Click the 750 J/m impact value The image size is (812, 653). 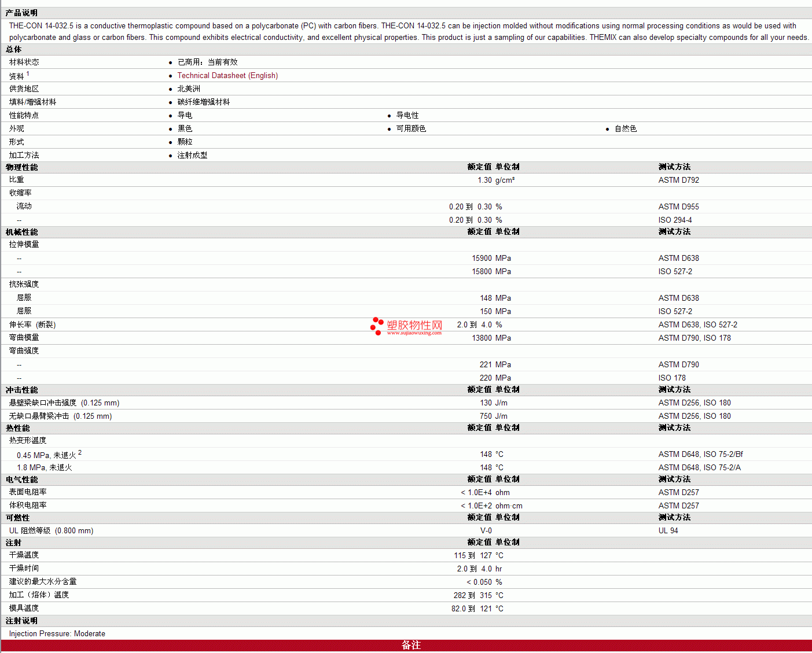[494, 416]
